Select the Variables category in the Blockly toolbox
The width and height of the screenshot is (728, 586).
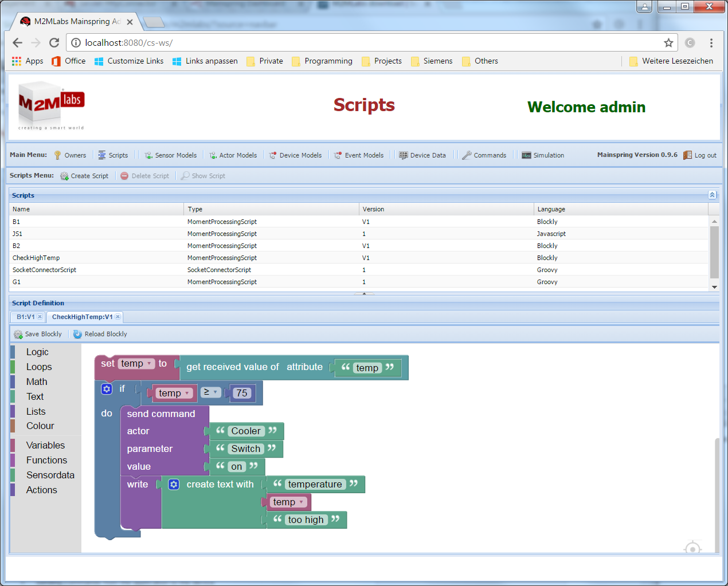click(x=46, y=445)
